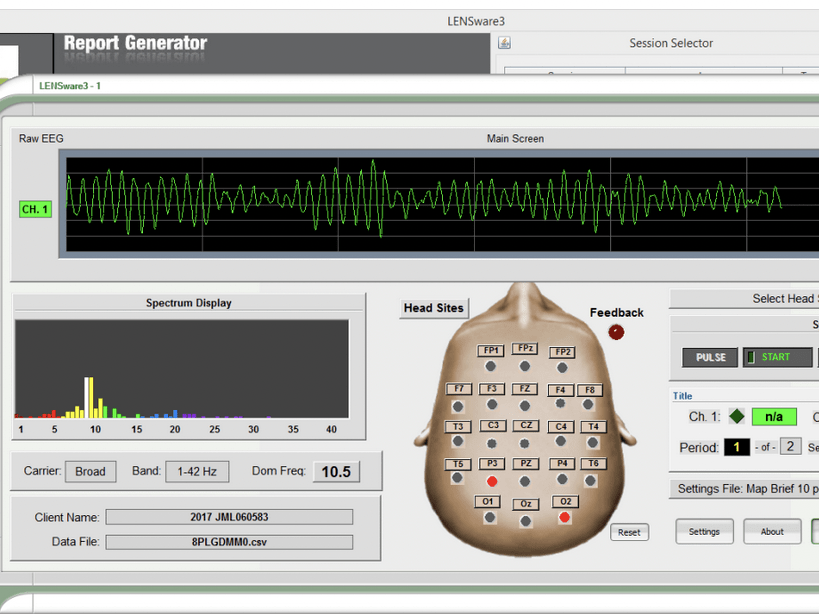Click the Carrier Broad selector

tap(90, 471)
